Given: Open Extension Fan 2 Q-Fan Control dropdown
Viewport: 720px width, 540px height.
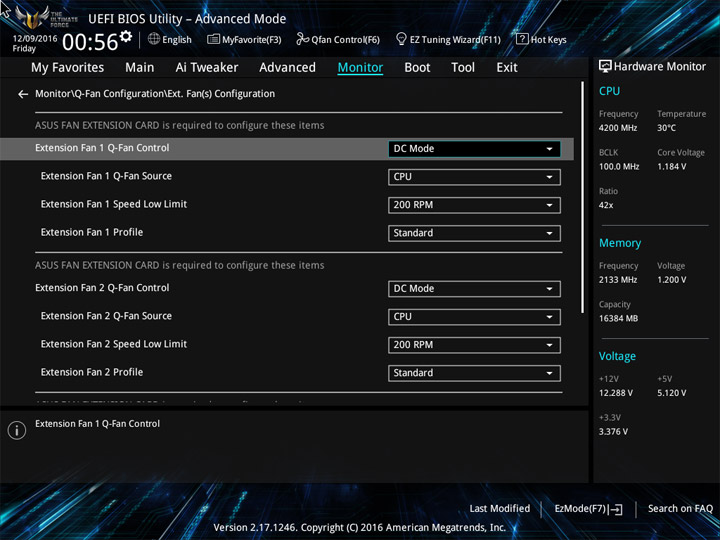Looking at the screenshot, I should (474, 289).
